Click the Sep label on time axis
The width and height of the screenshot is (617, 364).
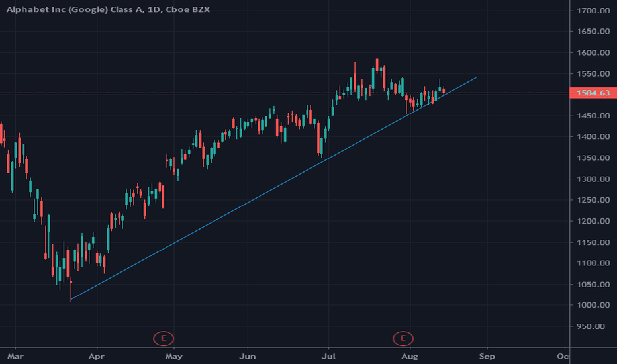click(487, 357)
